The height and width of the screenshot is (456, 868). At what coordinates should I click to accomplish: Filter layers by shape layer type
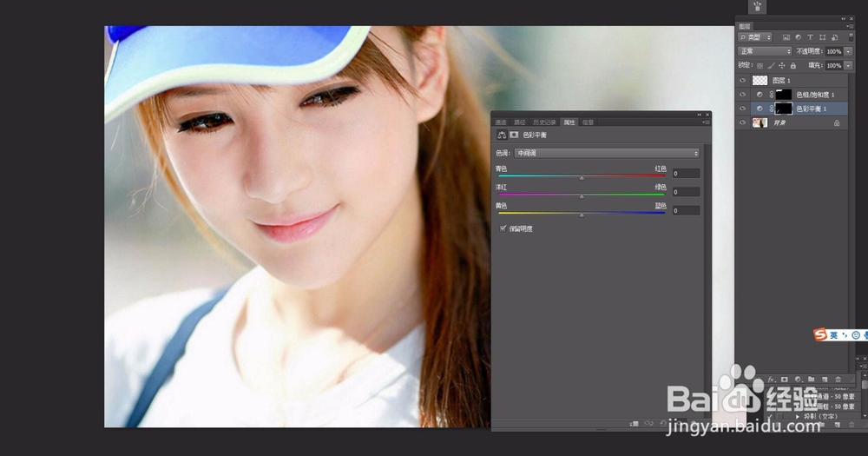822,37
